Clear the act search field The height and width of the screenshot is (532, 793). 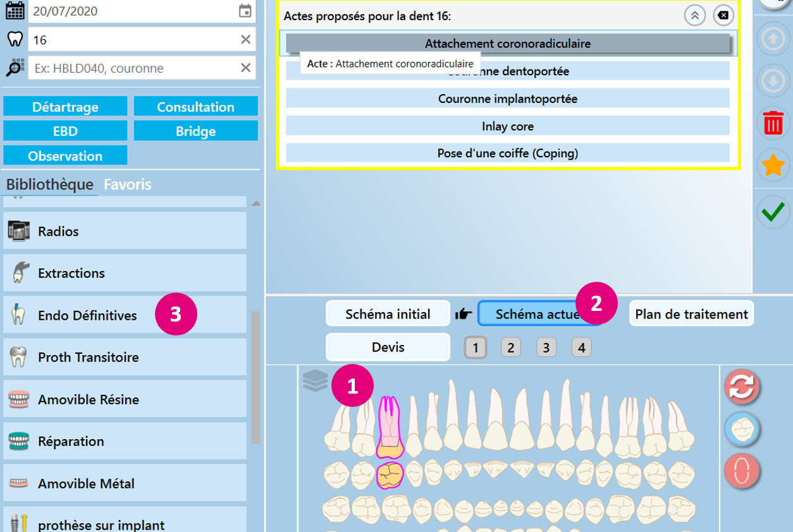coord(245,68)
